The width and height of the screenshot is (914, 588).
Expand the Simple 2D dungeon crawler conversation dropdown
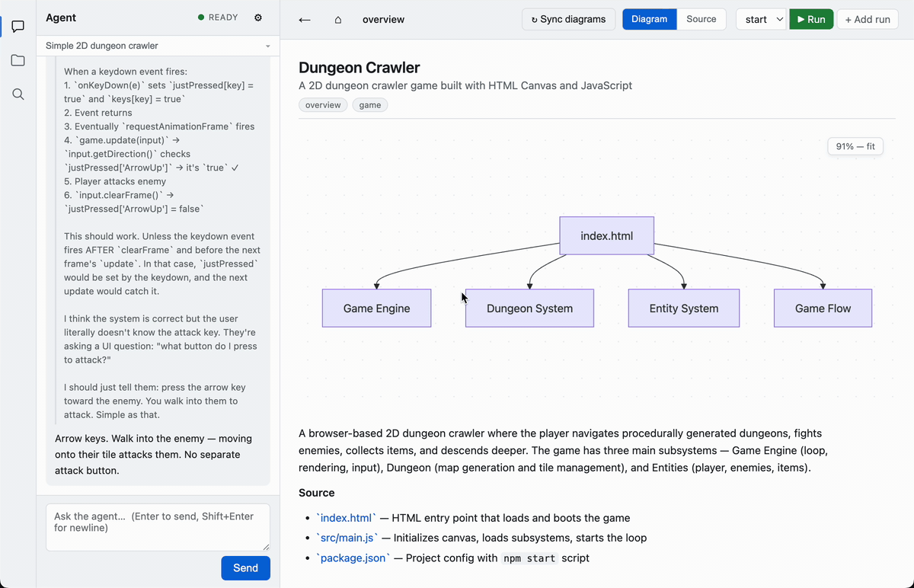pos(158,46)
